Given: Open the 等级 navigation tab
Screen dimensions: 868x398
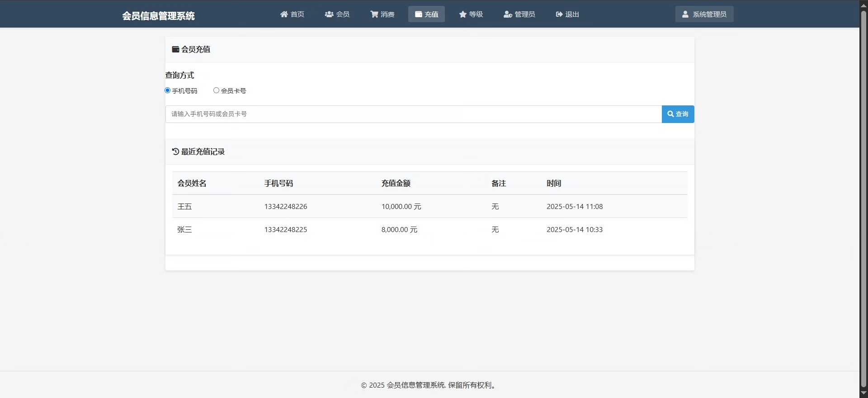Looking at the screenshot, I should (x=471, y=14).
